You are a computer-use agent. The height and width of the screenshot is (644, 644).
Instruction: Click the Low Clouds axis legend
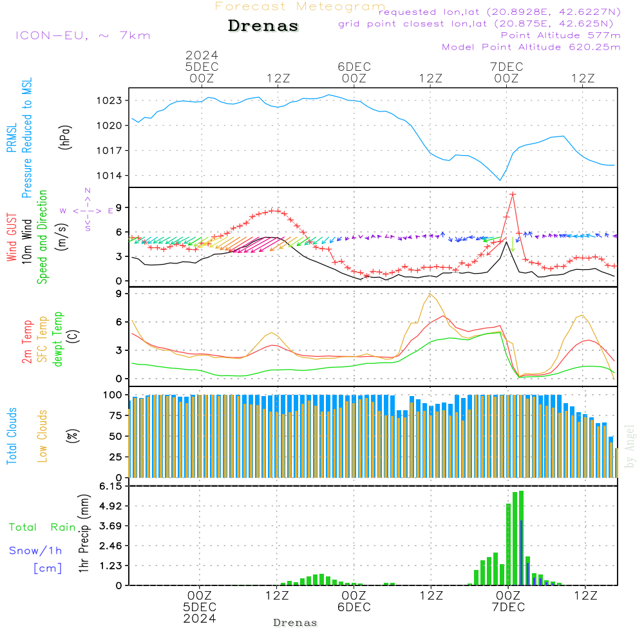coord(42,436)
